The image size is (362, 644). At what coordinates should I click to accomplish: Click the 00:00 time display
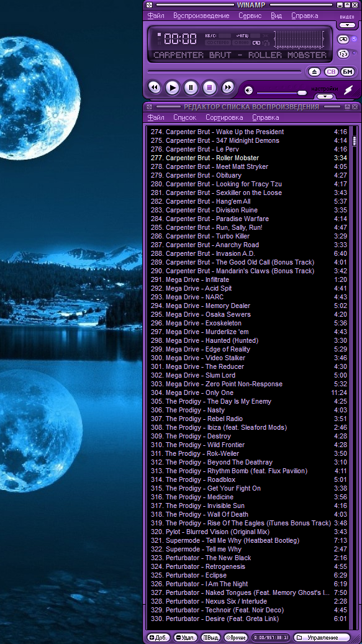coord(180,39)
